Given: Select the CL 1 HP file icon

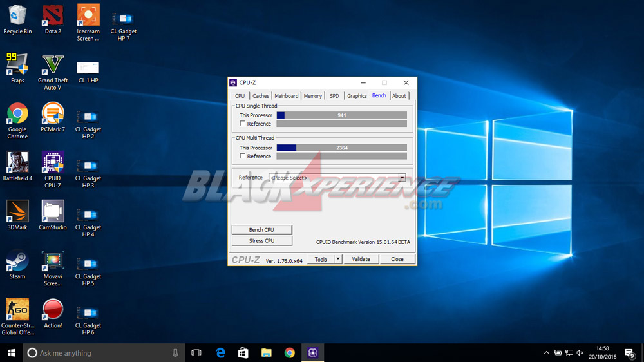Looking at the screenshot, I should (x=88, y=71).
